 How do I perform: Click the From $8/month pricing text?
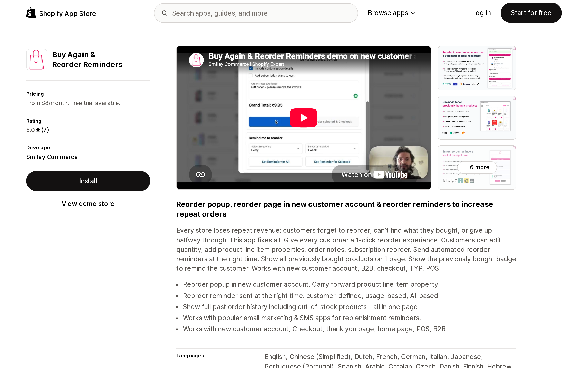pyautogui.click(x=73, y=103)
